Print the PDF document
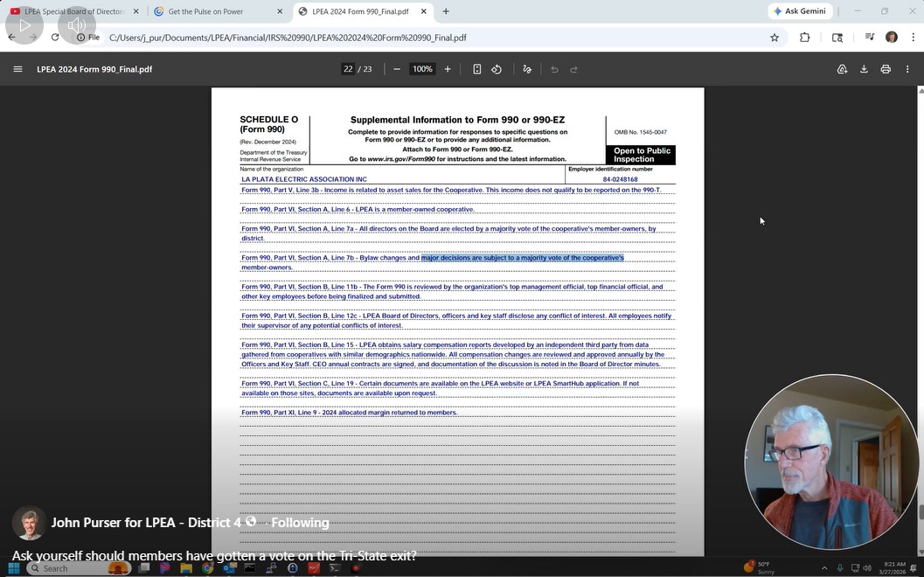This screenshot has height=577, width=924. tap(886, 69)
